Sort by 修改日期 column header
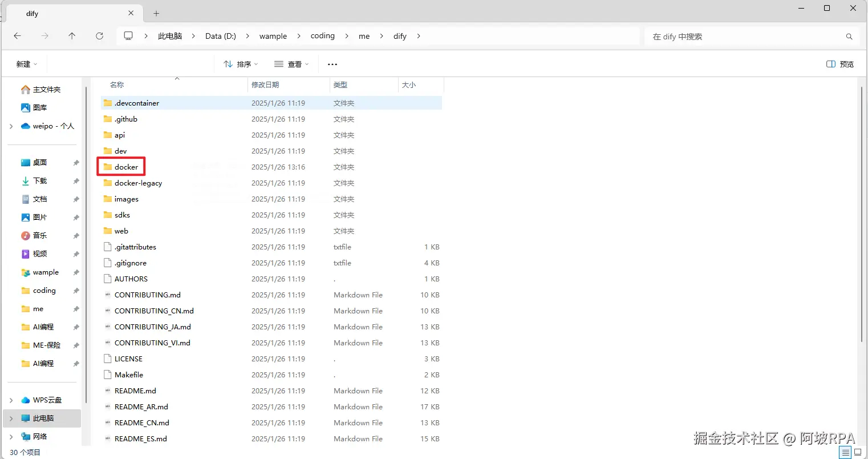Screen dimensions: 868x459 (x=289, y=85)
